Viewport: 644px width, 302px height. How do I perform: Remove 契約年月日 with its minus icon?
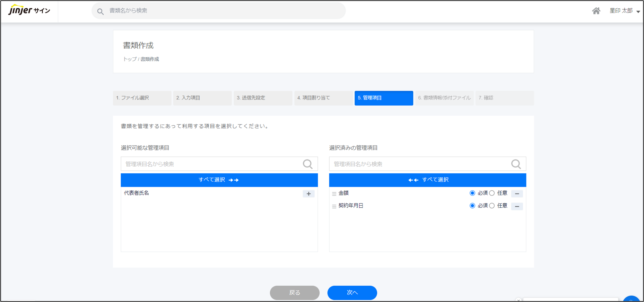(x=517, y=206)
